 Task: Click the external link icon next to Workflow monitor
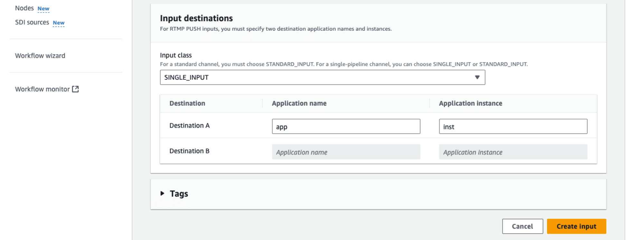click(x=75, y=89)
